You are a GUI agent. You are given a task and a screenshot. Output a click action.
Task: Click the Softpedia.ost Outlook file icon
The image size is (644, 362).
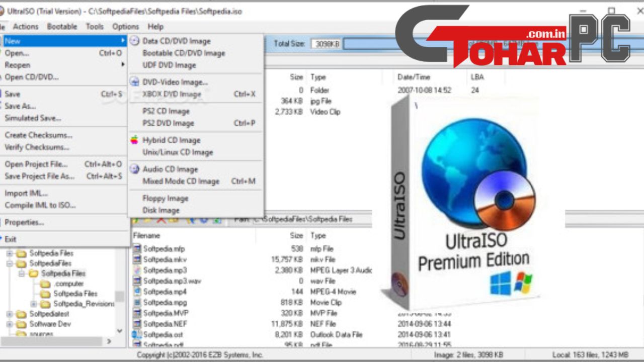coord(137,334)
